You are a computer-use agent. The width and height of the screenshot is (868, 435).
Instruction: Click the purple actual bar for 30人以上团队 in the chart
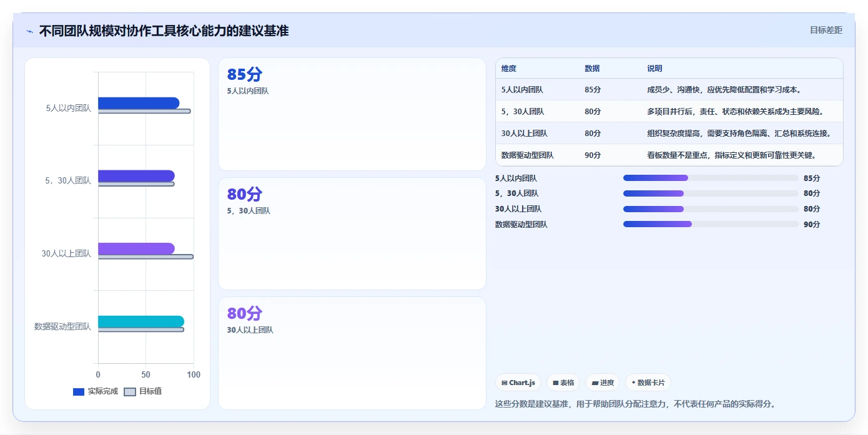(136, 248)
